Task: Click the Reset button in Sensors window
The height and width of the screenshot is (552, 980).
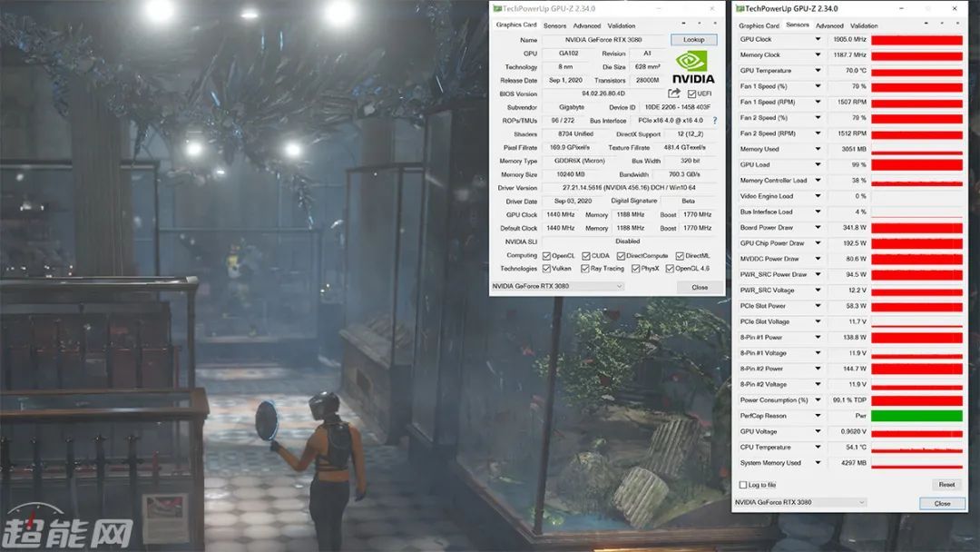Action: coord(946,485)
